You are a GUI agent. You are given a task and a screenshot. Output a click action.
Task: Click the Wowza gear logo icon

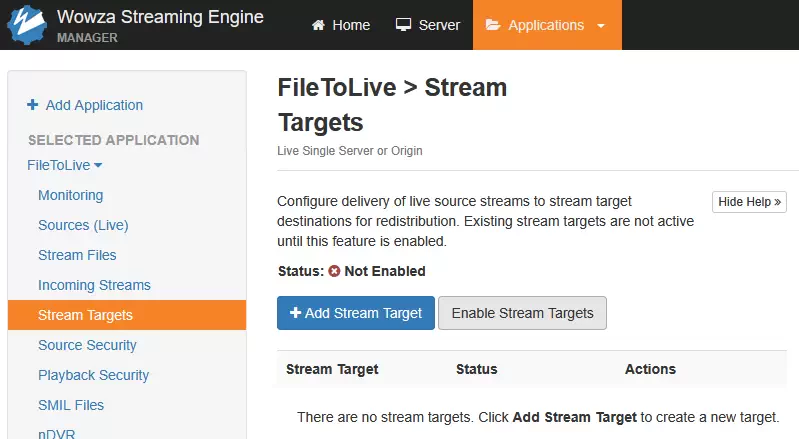27,24
